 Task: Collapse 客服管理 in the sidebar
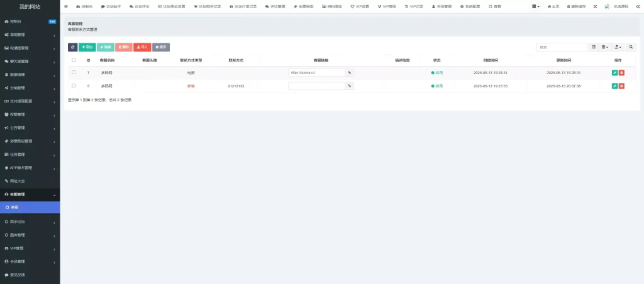pyautogui.click(x=30, y=195)
